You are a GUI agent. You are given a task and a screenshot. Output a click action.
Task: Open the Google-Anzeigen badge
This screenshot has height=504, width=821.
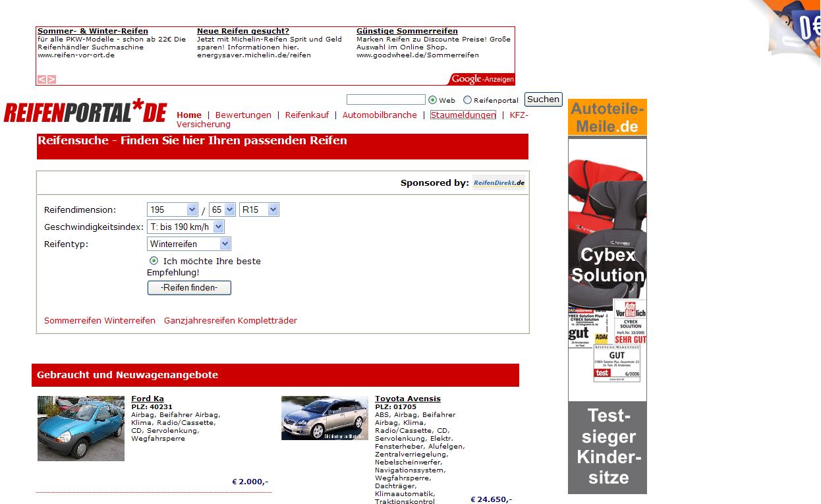pos(482,79)
